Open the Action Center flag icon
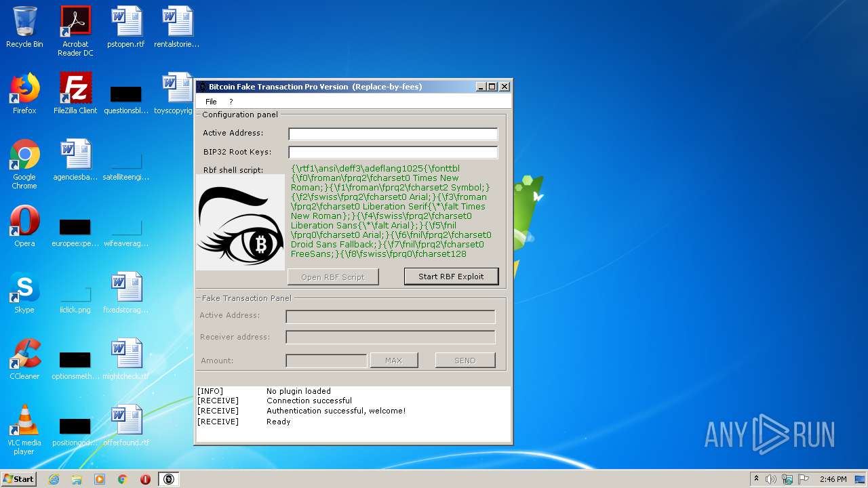868x488 pixels. (803, 479)
